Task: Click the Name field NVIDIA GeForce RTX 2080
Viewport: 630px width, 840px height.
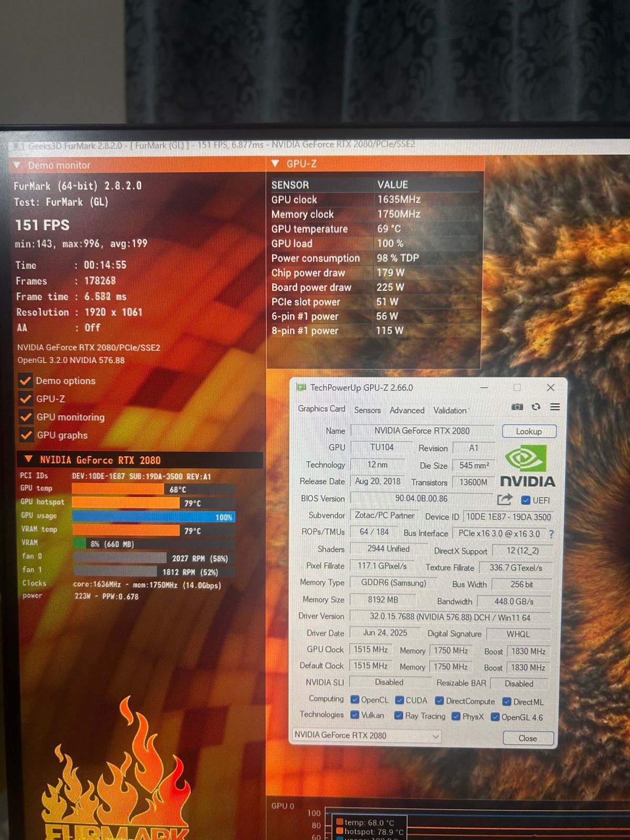Action: tap(422, 430)
